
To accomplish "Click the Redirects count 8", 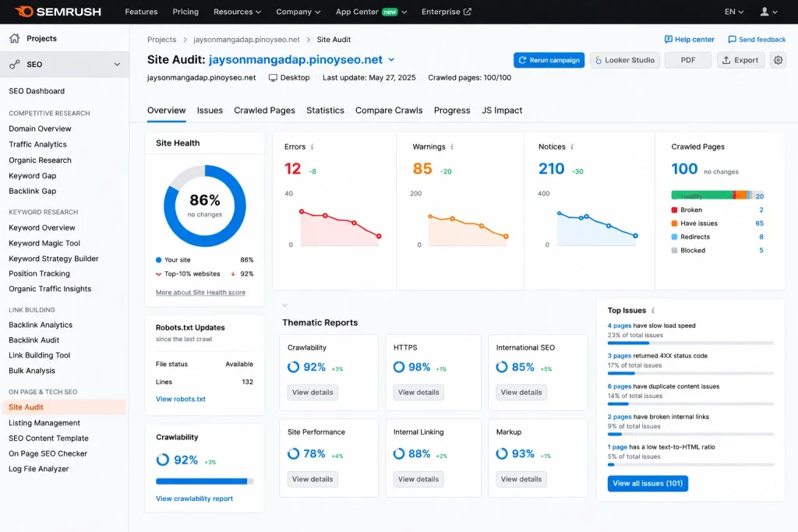I will pyautogui.click(x=761, y=237).
